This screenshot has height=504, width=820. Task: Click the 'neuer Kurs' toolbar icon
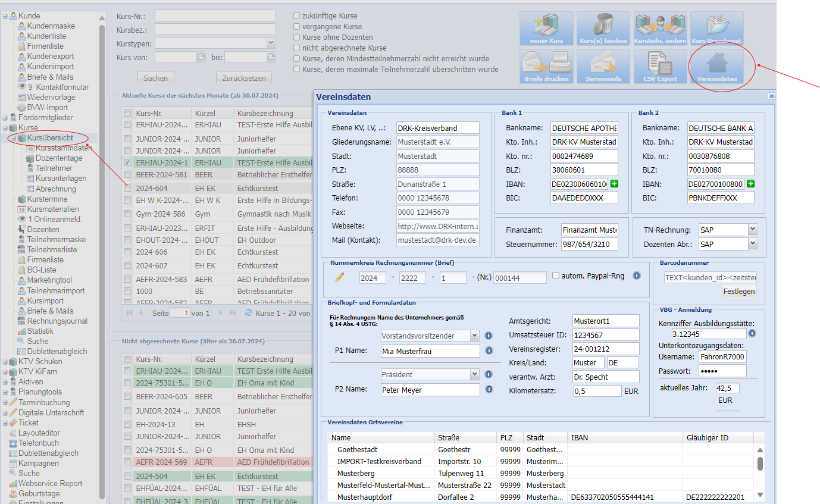546,29
